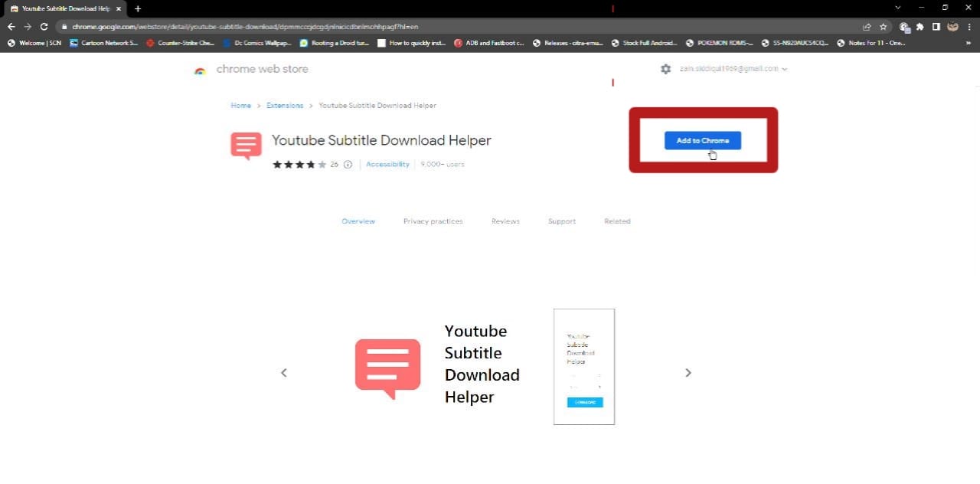Open the extensions puzzle-piece icon

click(920, 26)
